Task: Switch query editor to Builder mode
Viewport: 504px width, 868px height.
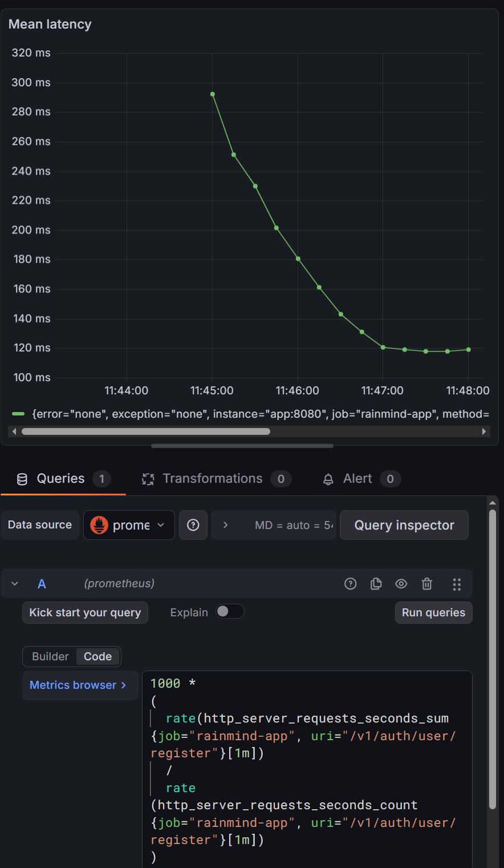Action: point(50,656)
